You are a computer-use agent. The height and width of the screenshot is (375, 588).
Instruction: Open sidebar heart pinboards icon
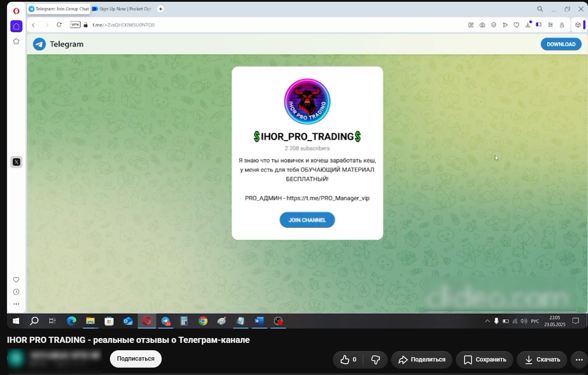tap(16, 280)
